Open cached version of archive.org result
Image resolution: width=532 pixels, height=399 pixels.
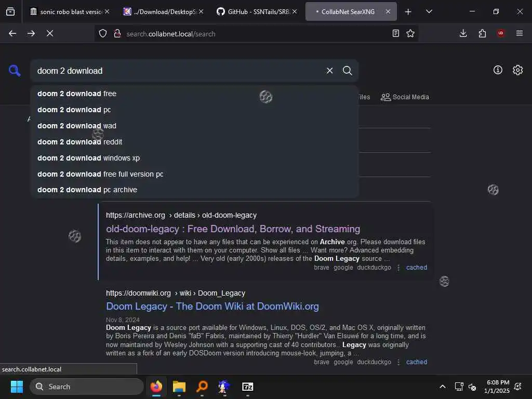point(417,268)
